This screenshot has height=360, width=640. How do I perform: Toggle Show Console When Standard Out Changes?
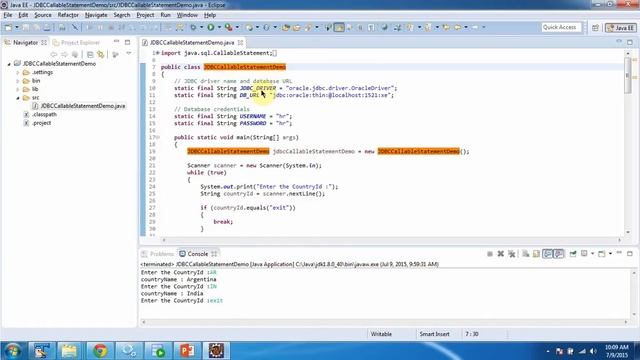click(x=547, y=254)
